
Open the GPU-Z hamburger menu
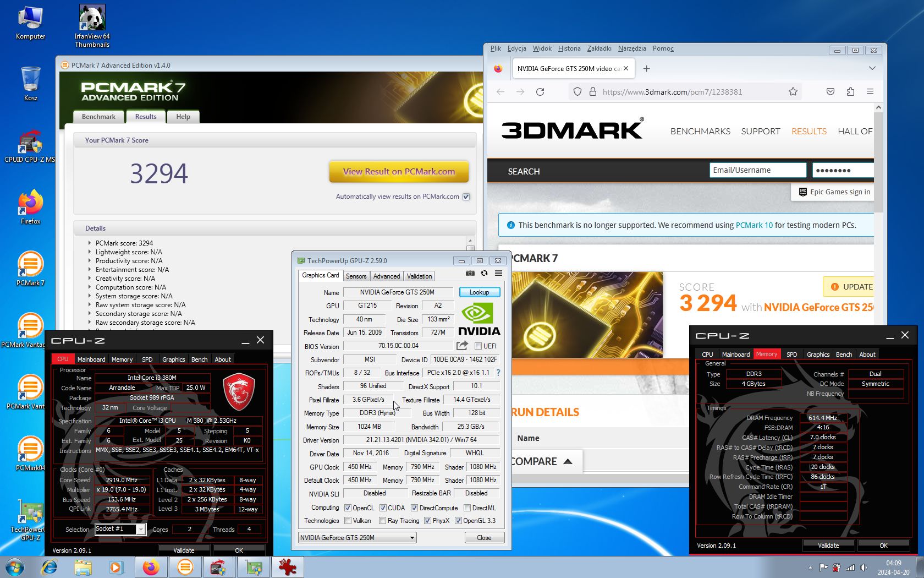(x=498, y=273)
